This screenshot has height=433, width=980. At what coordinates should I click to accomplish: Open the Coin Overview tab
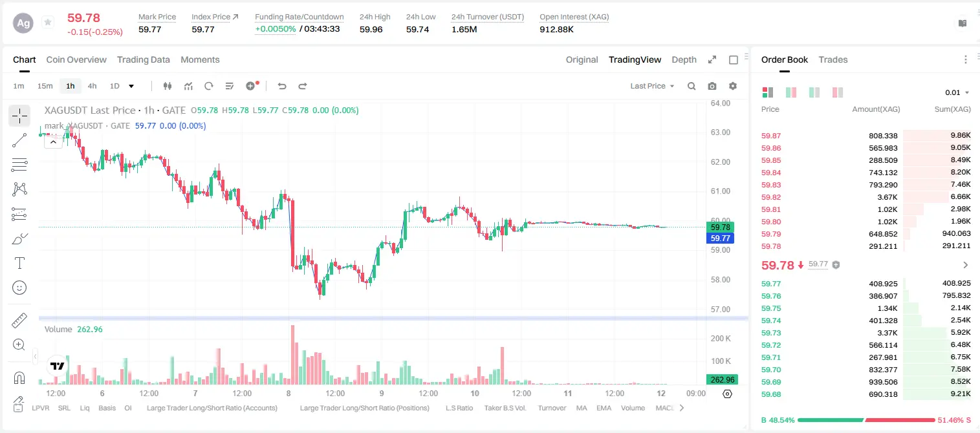(x=76, y=59)
